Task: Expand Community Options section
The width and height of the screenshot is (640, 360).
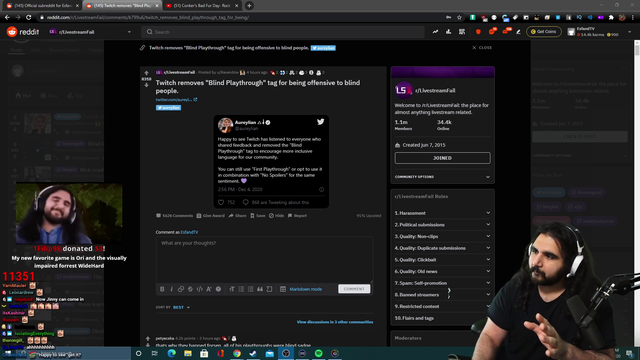Action: point(442,177)
